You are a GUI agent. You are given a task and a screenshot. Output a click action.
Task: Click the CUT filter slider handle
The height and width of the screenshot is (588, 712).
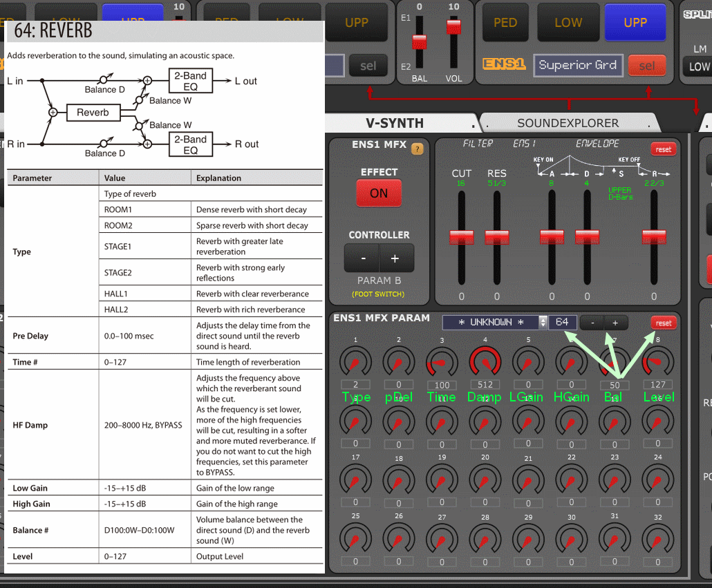click(x=461, y=237)
